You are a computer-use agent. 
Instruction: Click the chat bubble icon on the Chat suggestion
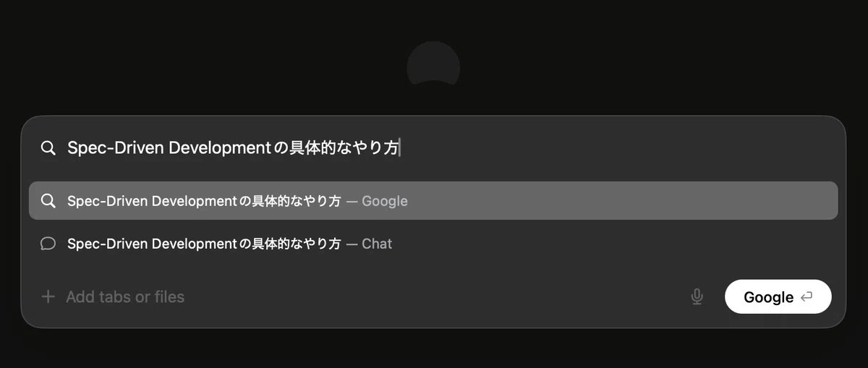point(48,244)
